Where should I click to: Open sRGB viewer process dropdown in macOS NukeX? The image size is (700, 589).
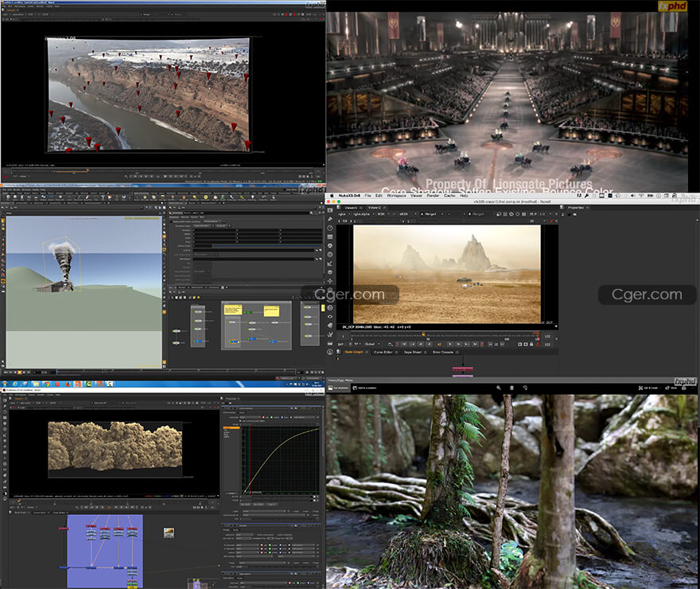[x=407, y=214]
